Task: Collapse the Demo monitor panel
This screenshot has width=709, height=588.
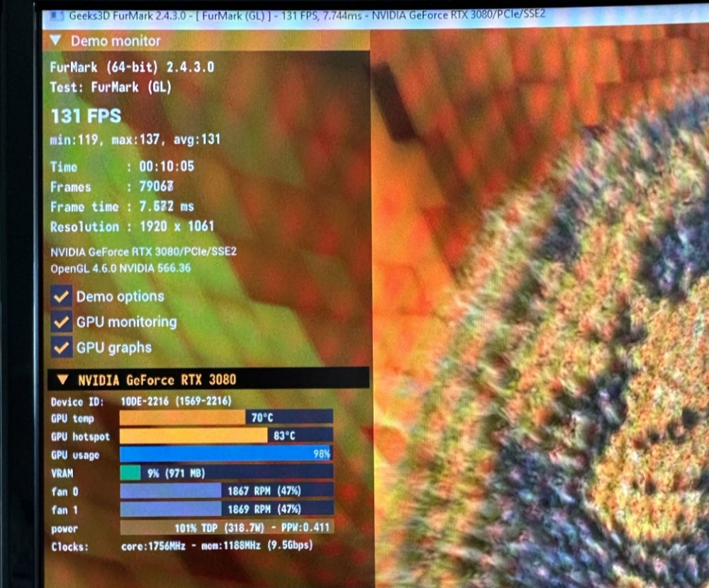Action: coord(56,41)
